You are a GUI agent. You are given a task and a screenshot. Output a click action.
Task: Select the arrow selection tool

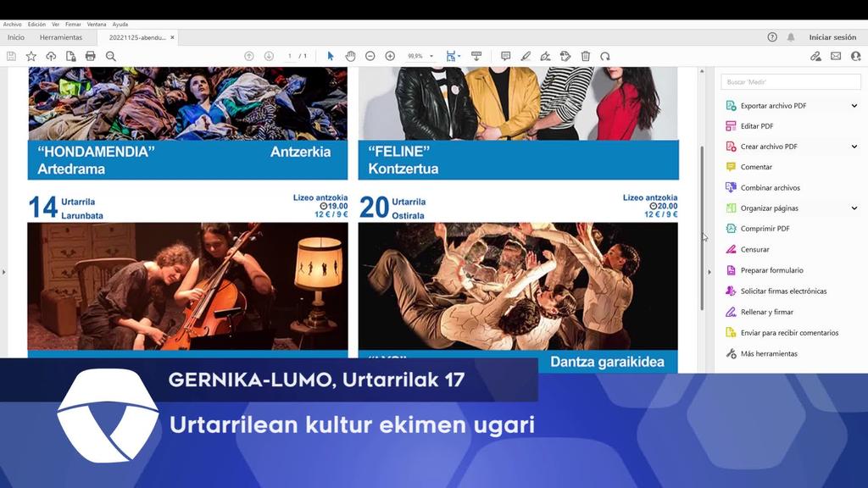click(x=331, y=56)
